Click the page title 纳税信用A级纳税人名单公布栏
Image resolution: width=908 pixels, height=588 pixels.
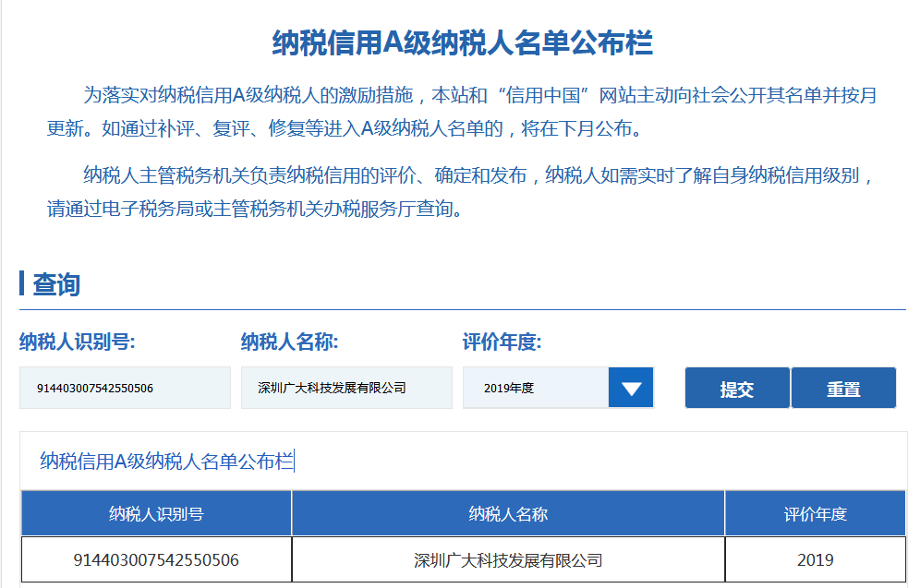pos(463,43)
